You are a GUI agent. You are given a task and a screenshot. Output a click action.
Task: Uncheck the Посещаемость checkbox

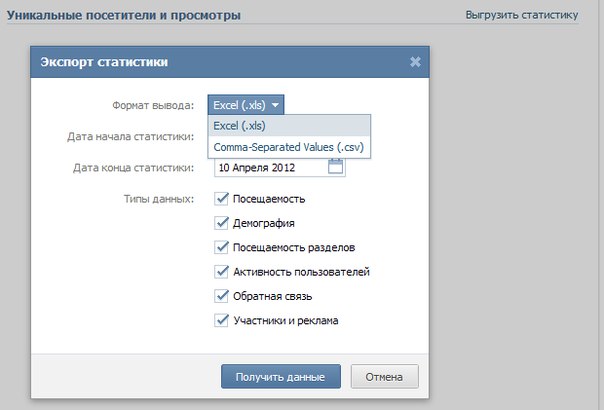pos(221,199)
